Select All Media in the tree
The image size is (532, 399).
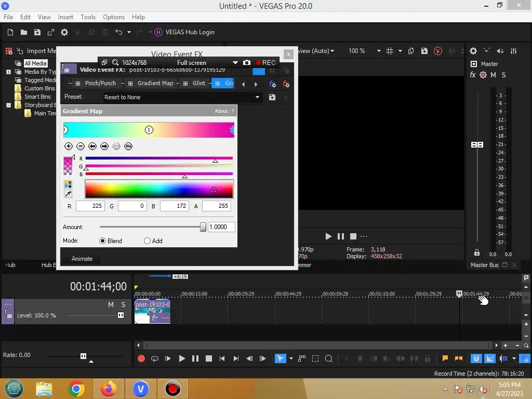[x=35, y=63]
